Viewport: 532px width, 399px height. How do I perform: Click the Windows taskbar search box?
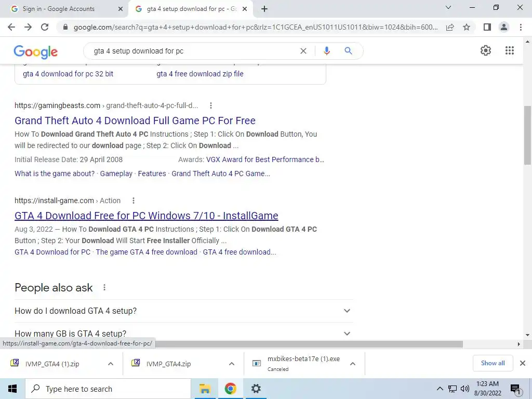point(108,389)
